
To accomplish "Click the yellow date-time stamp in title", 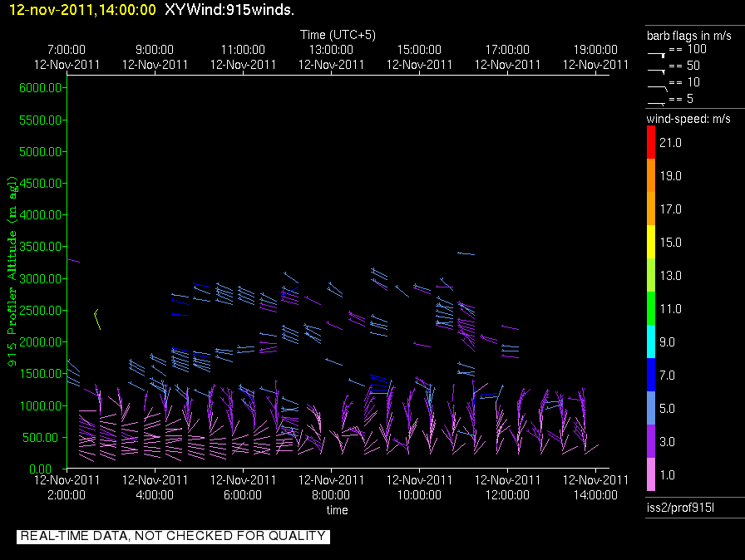I will pyautogui.click(x=82, y=10).
